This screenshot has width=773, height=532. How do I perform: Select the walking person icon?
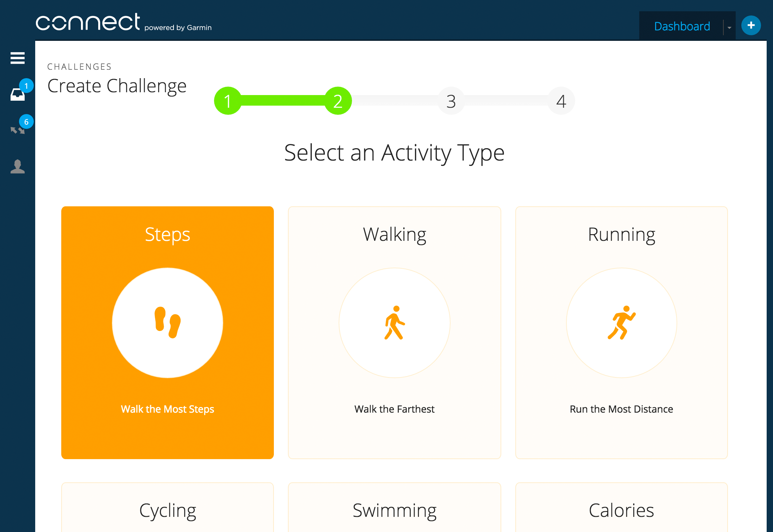pos(395,323)
